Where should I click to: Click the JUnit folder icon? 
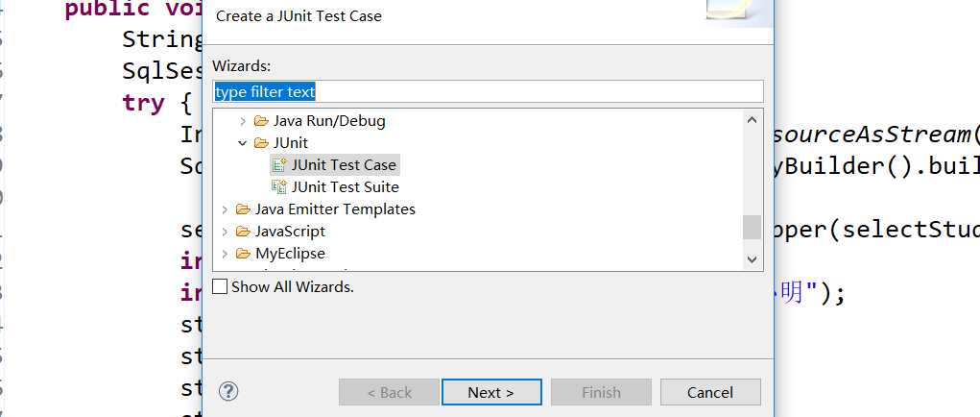tap(261, 142)
